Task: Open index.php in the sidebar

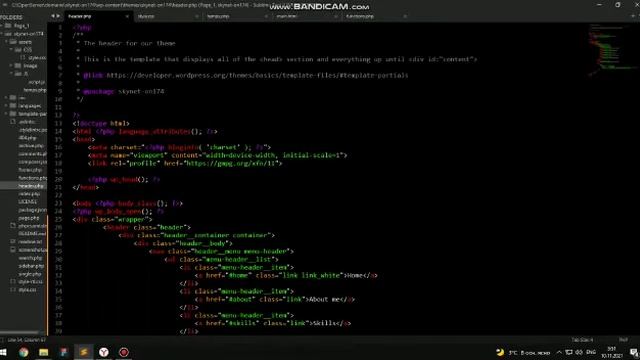Action: tap(29, 194)
